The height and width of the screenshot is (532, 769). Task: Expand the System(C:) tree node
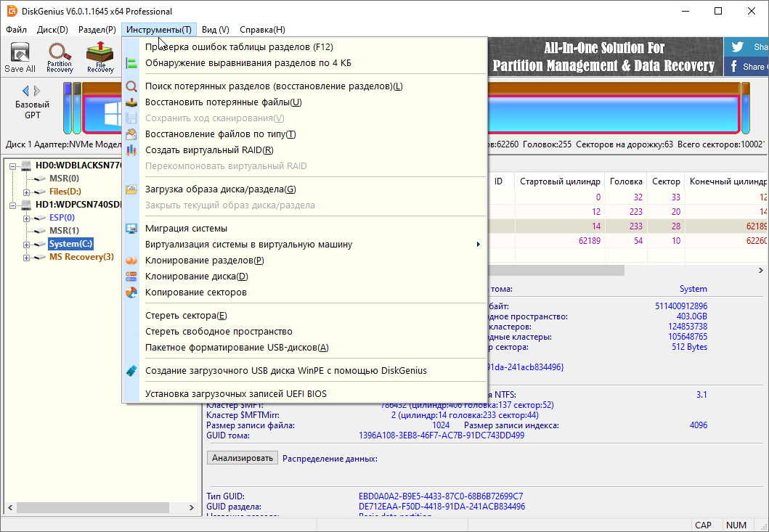point(27,244)
